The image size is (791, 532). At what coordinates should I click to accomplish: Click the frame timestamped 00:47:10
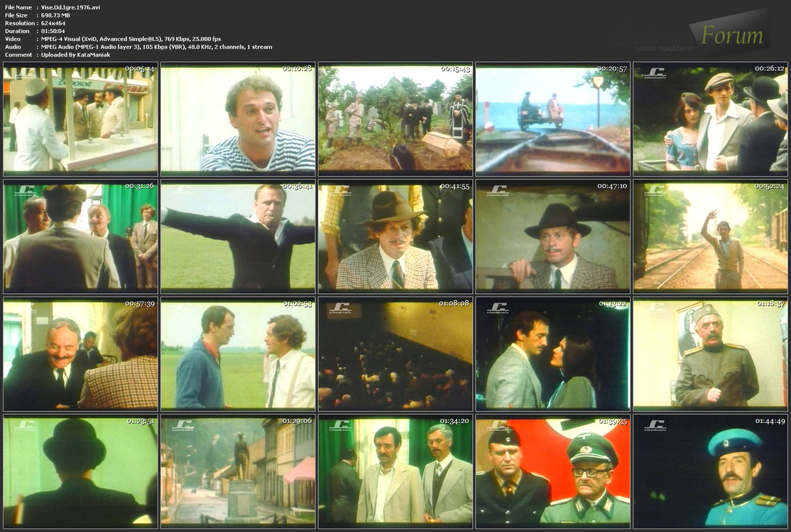[553, 237]
